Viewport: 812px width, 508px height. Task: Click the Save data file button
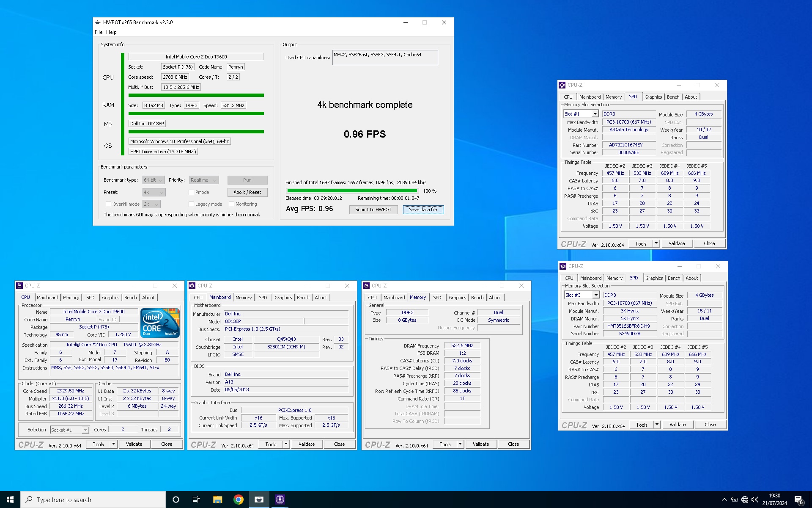(423, 210)
